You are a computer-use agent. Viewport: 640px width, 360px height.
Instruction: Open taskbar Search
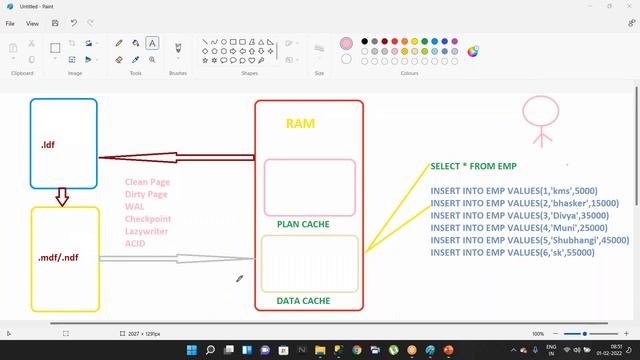(210, 350)
